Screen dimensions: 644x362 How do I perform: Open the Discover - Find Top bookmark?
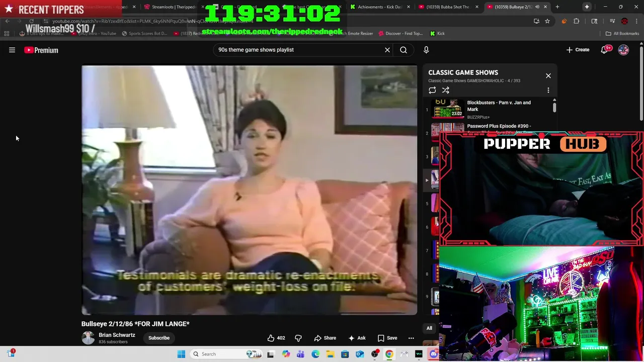[400, 33]
